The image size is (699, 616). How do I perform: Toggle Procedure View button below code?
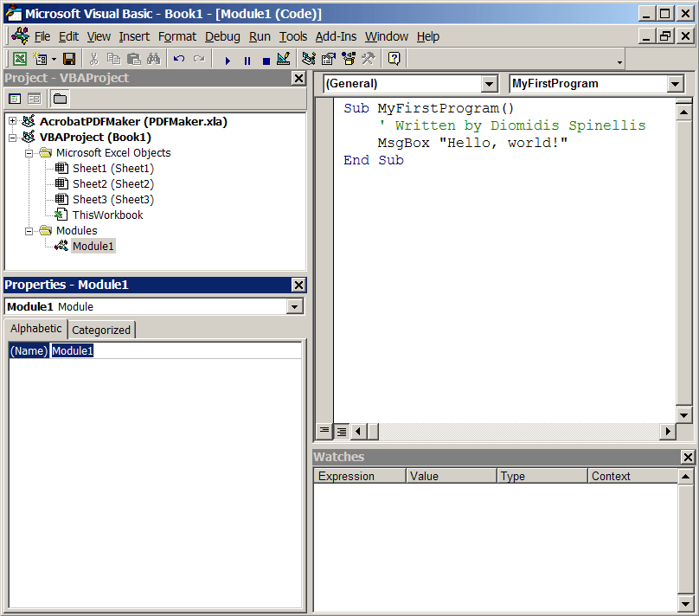tap(324, 431)
